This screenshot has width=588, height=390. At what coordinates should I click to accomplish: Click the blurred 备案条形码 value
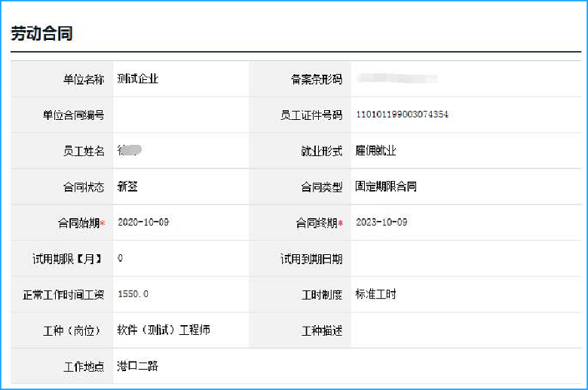pyautogui.click(x=397, y=78)
